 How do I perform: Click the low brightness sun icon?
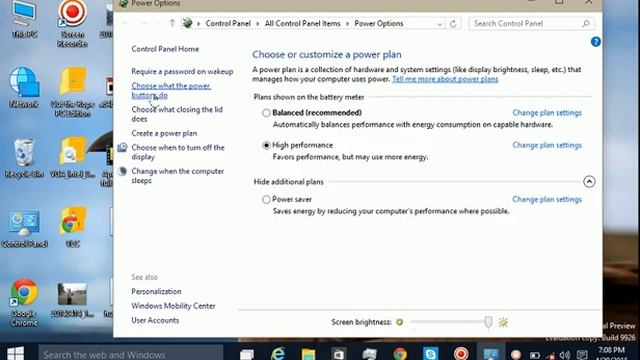click(x=400, y=322)
